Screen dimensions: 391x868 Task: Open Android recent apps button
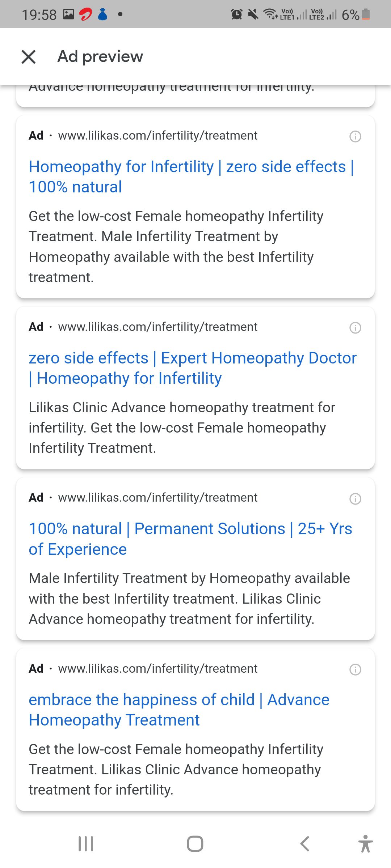click(86, 844)
